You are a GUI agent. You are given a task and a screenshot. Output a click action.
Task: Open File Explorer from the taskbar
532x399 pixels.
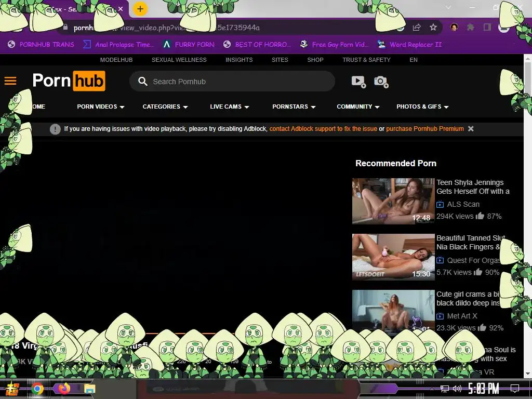click(x=89, y=389)
